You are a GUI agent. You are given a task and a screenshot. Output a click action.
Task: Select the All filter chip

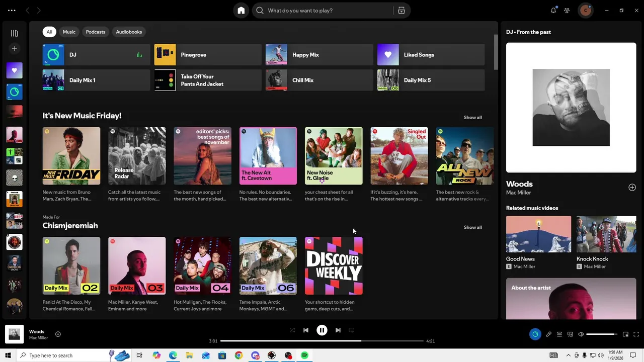point(49,32)
